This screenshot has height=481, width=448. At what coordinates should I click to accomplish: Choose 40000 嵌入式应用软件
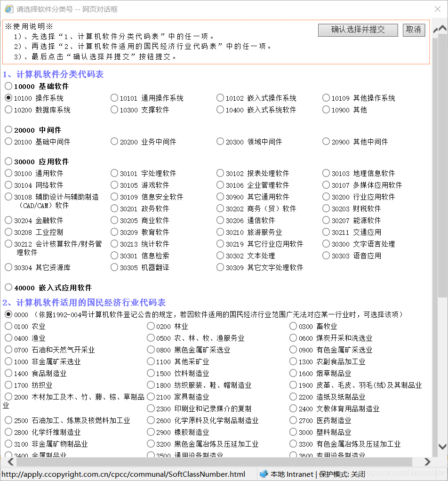8,287
